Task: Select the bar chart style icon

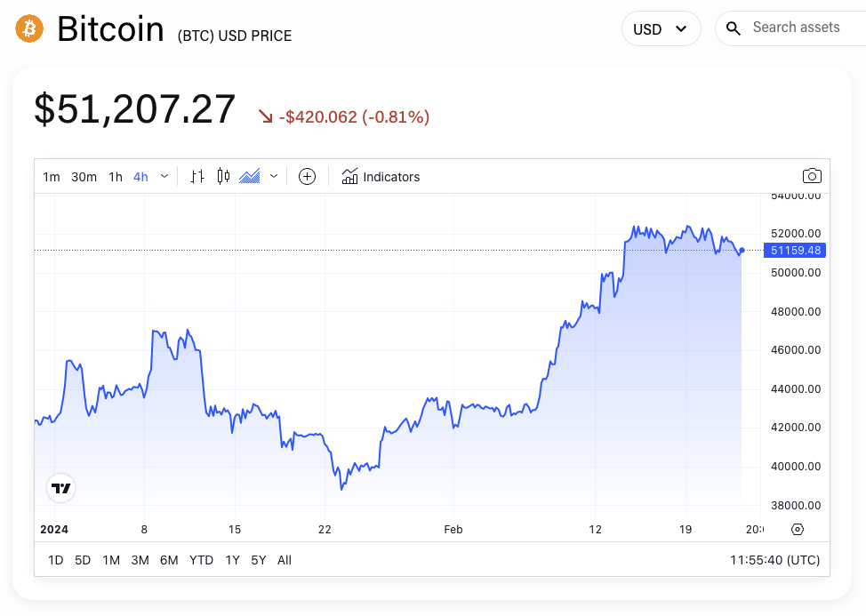Action: tap(196, 176)
